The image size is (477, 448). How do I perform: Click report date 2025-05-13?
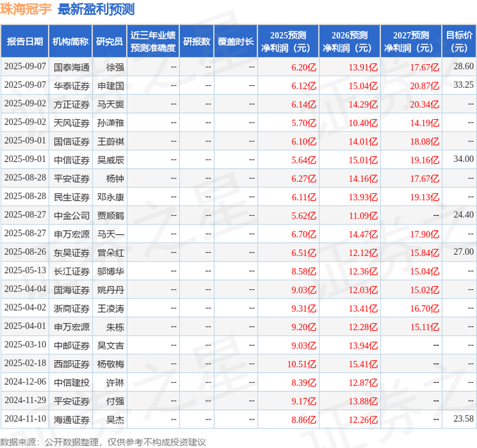click(25, 270)
